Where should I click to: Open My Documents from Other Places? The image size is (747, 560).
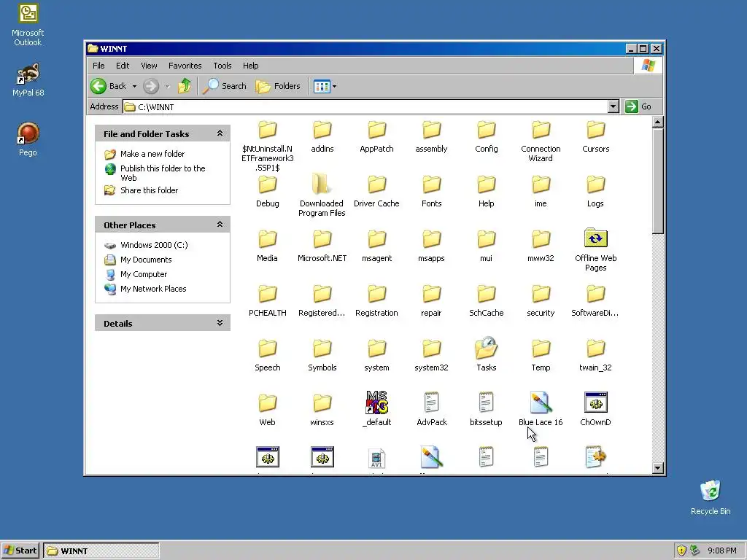coord(146,260)
